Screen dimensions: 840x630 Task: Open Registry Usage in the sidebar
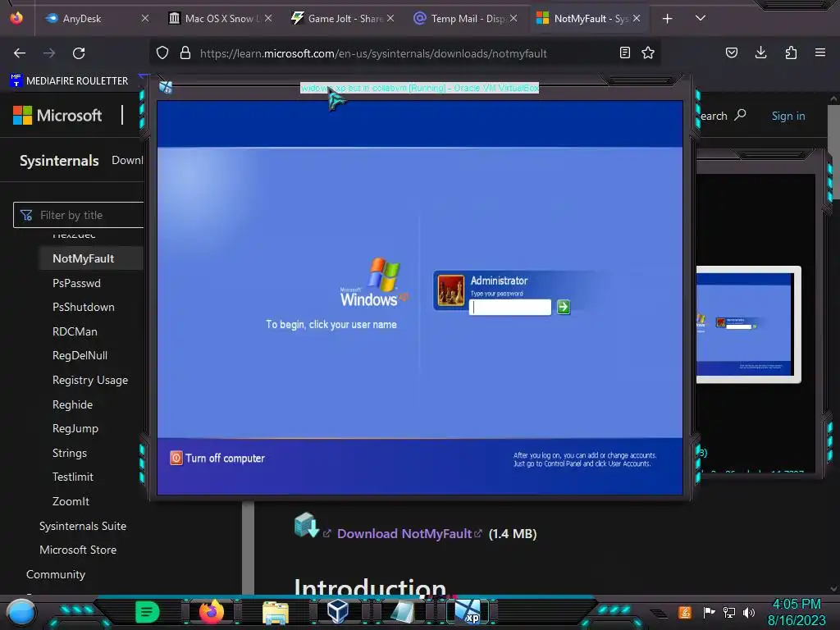[90, 380]
